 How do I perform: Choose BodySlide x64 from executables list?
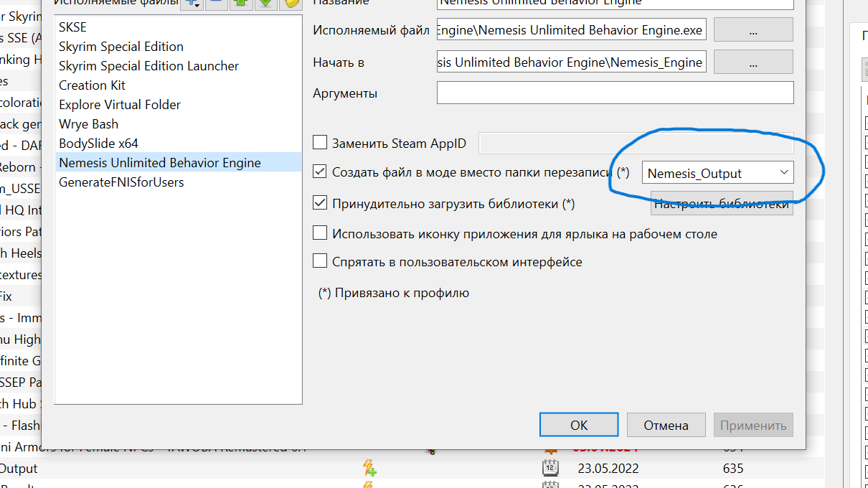98,144
